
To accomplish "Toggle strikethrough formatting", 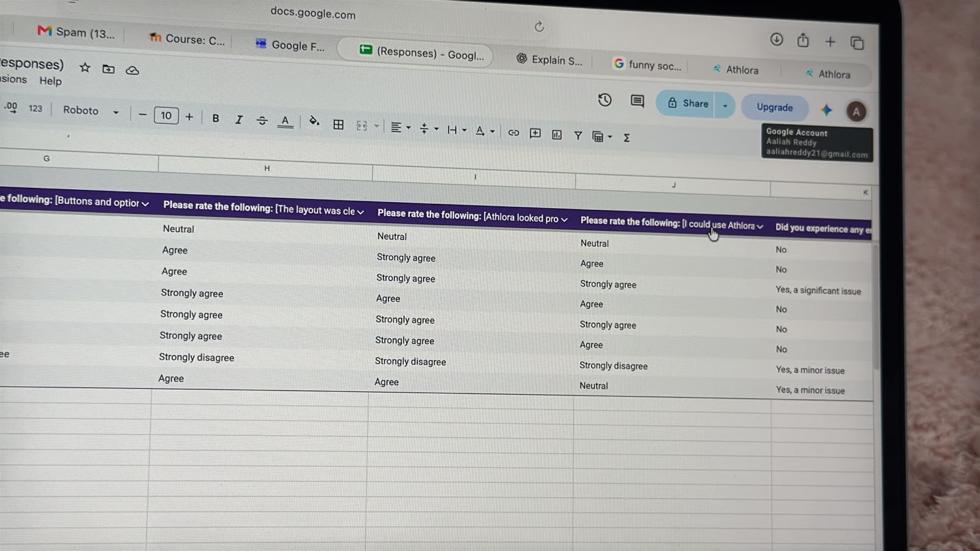I will (262, 121).
